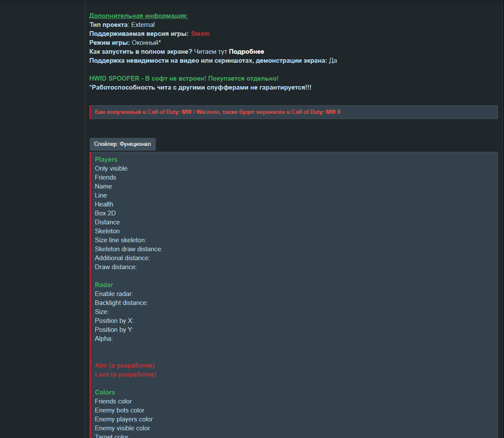Click the "Alpha:" radar setting line
Image resolution: width=504 pixels, height=438 pixels.
(104, 339)
